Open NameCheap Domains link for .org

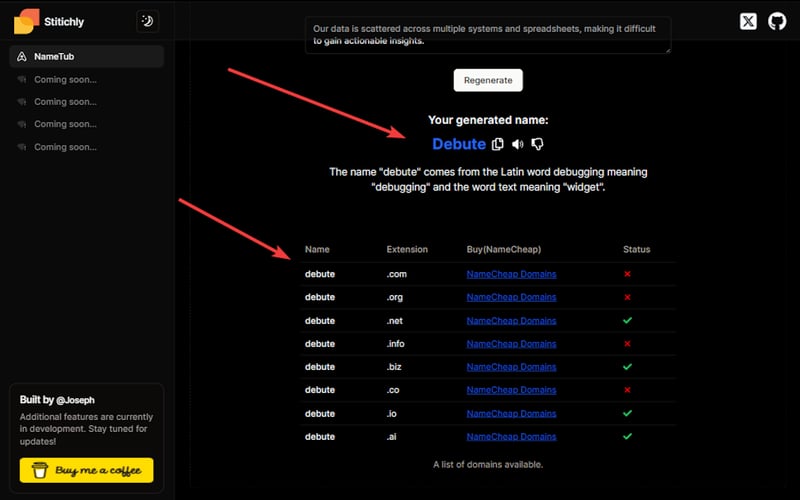click(511, 297)
